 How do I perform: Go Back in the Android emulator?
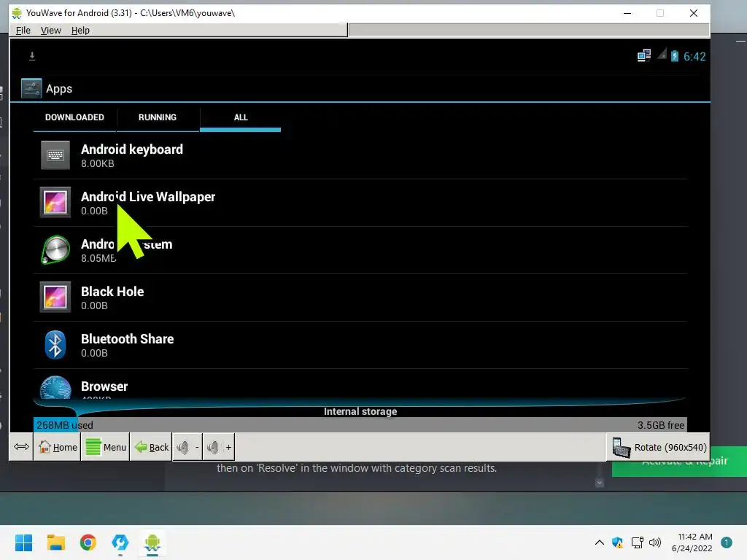[151, 447]
